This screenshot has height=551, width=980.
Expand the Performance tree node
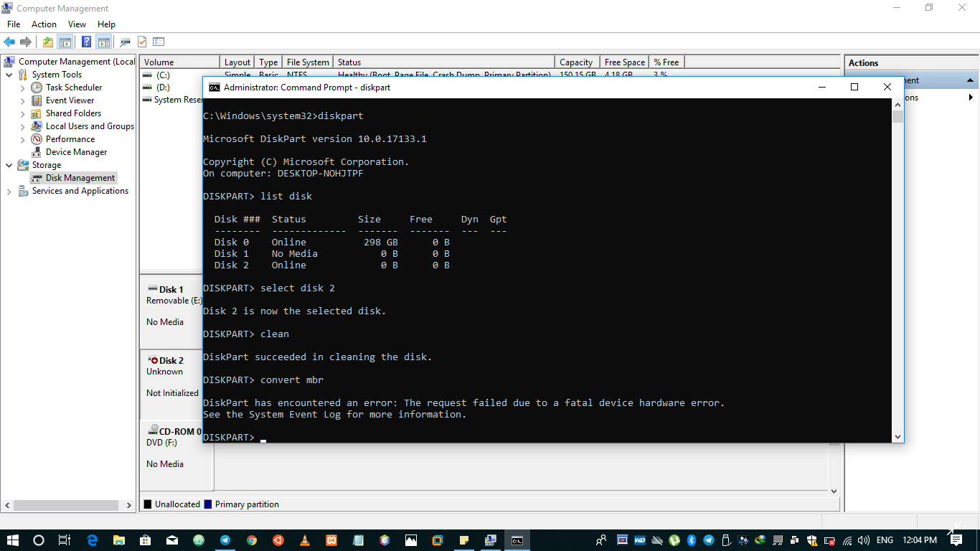pos(23,139)
